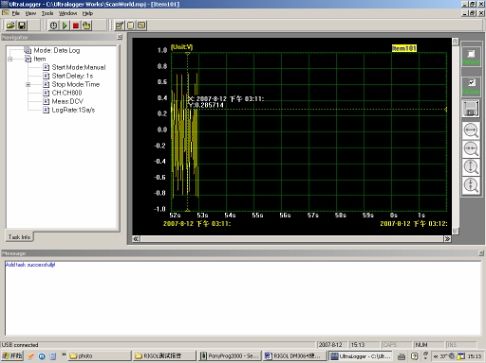Viewport: 486px width, 363px height.
Task: Zoom in vertically using the third magnifier icon
Action: 471,167
